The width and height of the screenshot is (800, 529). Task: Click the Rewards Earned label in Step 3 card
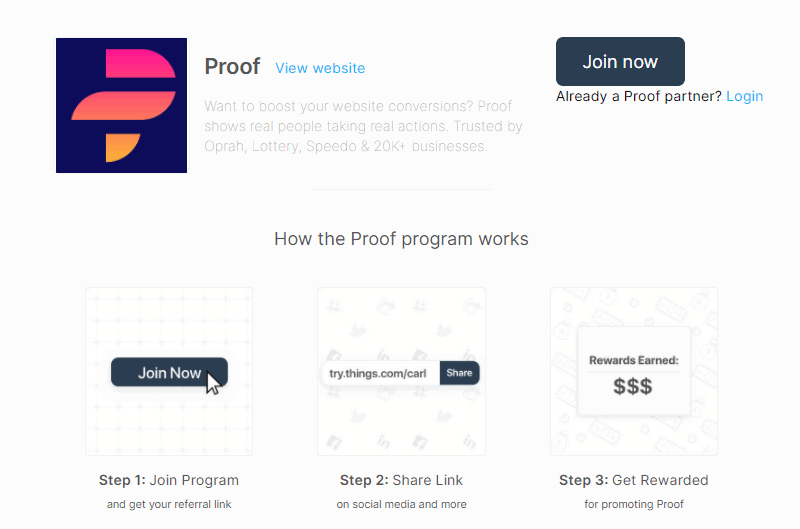point(633,360)
